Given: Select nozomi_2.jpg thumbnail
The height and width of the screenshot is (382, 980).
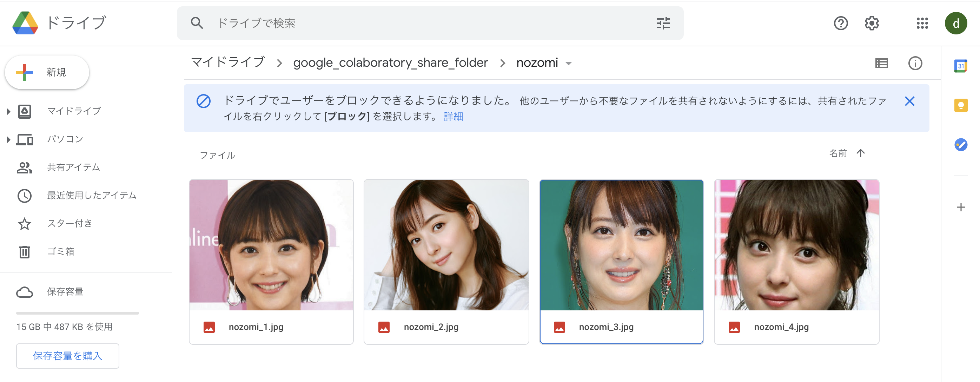Looking at the screenshot, I should (446, 245).
